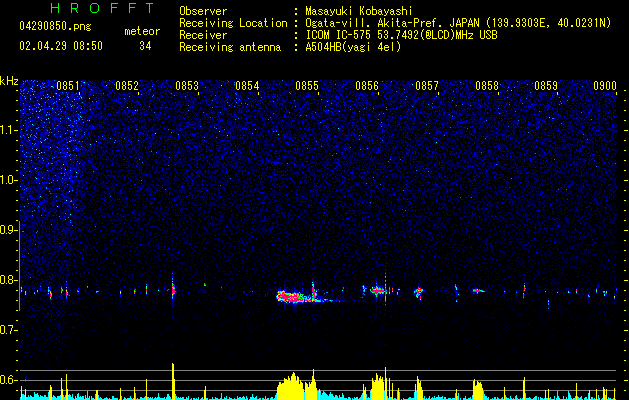The image size is (629, 400).
Task: Click the echo spike just before 0853
Action: (x=173, y=290)
